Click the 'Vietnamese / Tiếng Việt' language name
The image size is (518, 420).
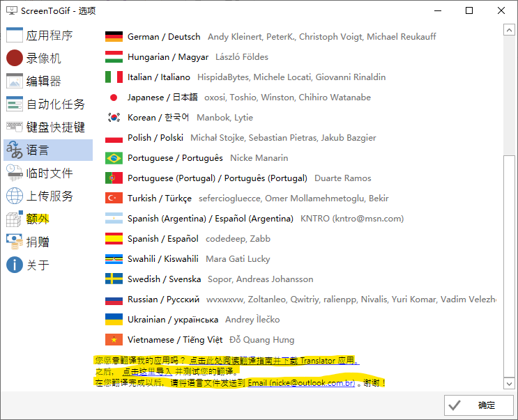point(175,340)
